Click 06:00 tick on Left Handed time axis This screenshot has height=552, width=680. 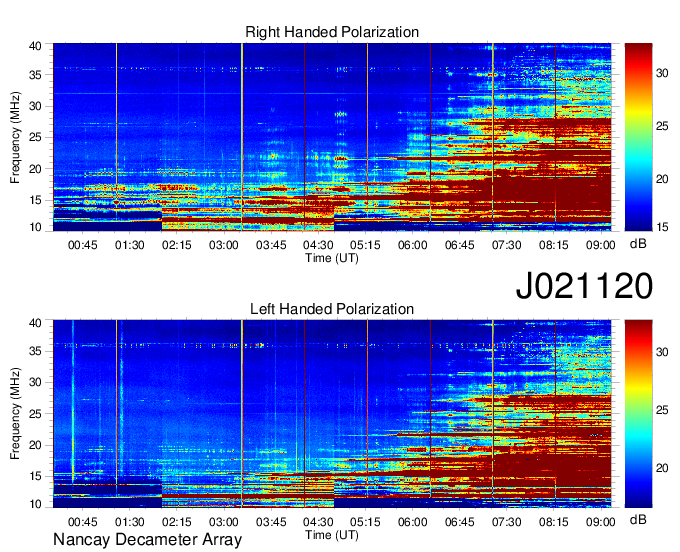point(412,522)
